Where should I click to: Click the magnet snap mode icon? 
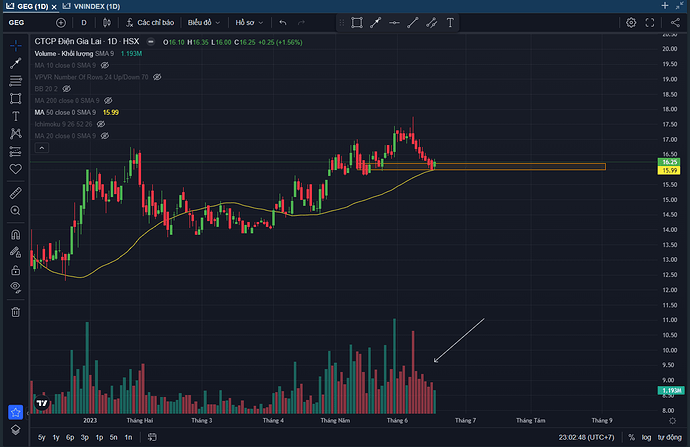(x=16, y=234)
